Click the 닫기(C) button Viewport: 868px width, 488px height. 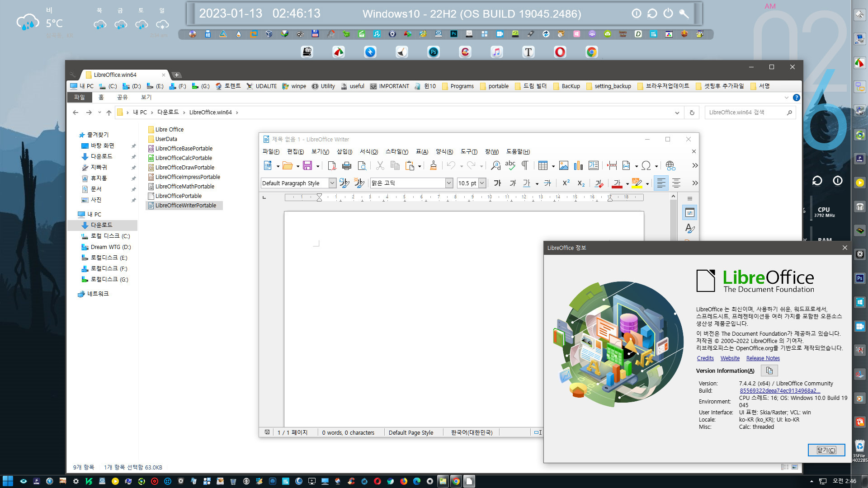(826, 450)
